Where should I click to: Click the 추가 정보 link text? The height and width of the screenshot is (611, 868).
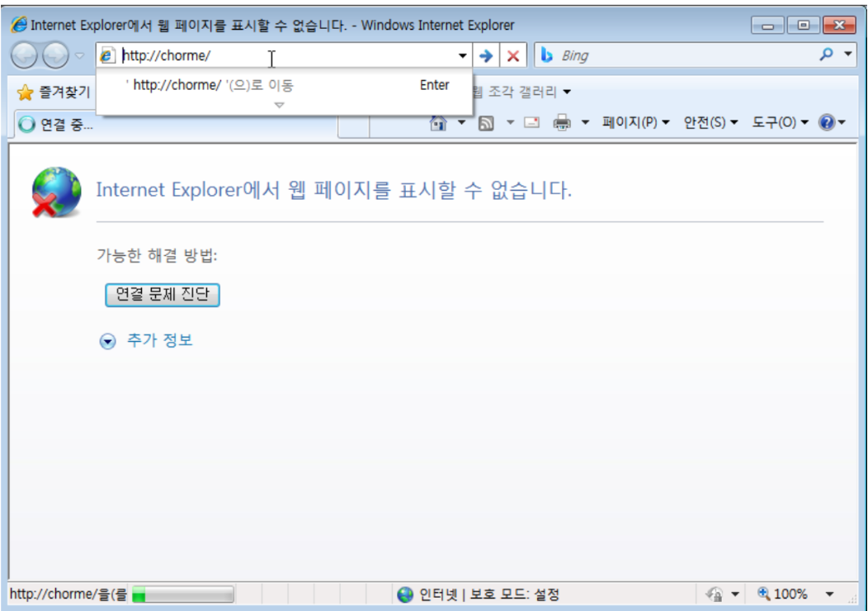159,340
